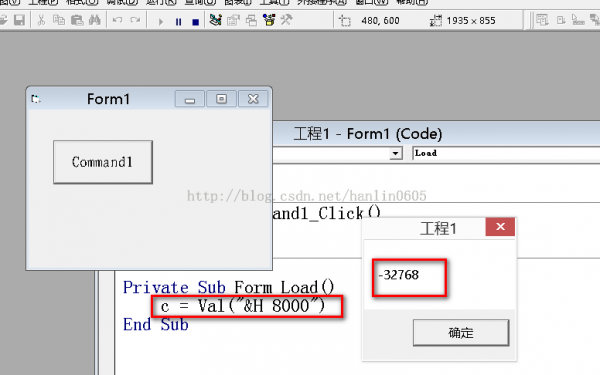The width and height of the screenshot is (600, 375).
Task: Close the 工程1 message box with X
Action: coord(500,227)
